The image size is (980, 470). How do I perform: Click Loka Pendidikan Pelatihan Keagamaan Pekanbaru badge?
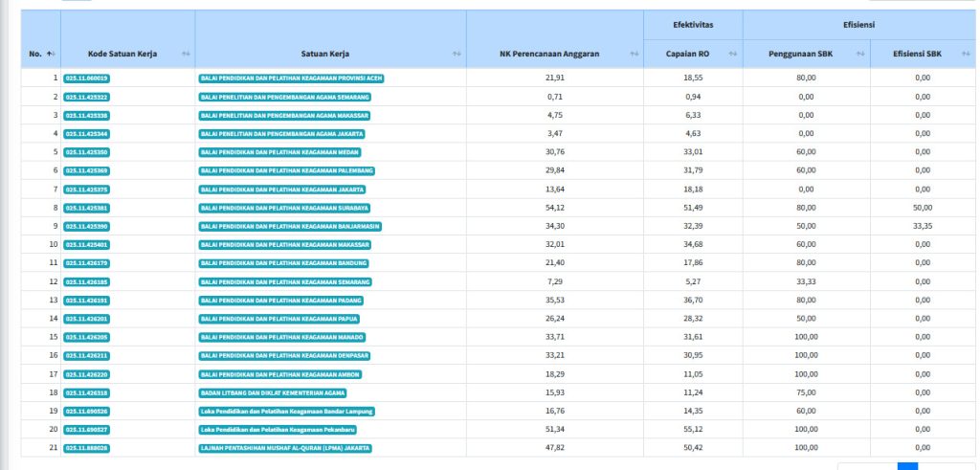pos(278,430)
